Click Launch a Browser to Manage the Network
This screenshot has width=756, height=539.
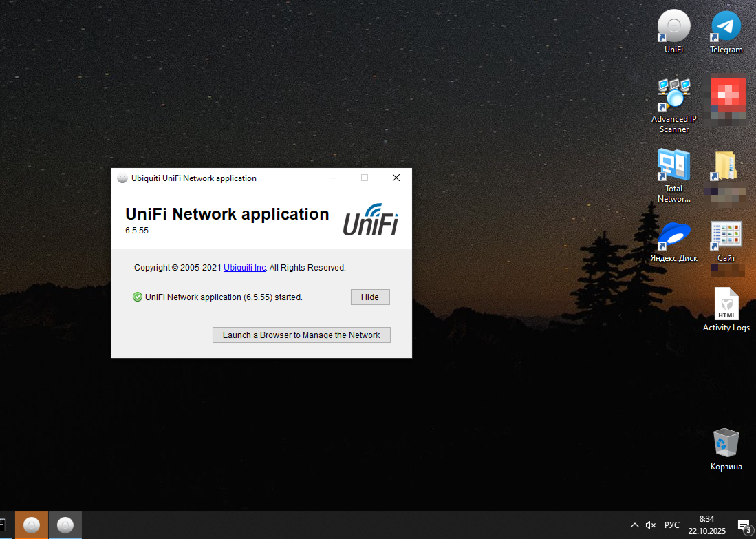pyautogui.click(x=301, y=335)
